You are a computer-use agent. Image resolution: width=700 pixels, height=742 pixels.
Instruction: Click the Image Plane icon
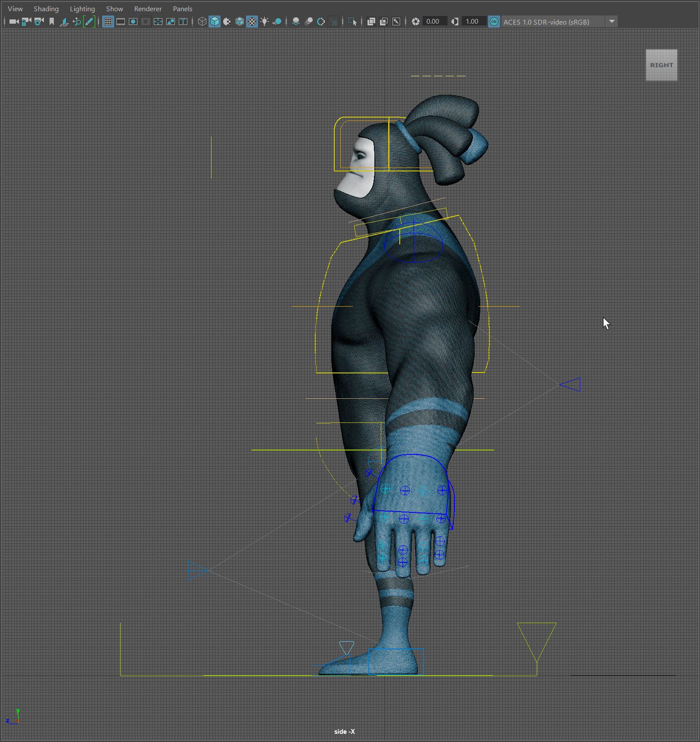click(64, 22)
